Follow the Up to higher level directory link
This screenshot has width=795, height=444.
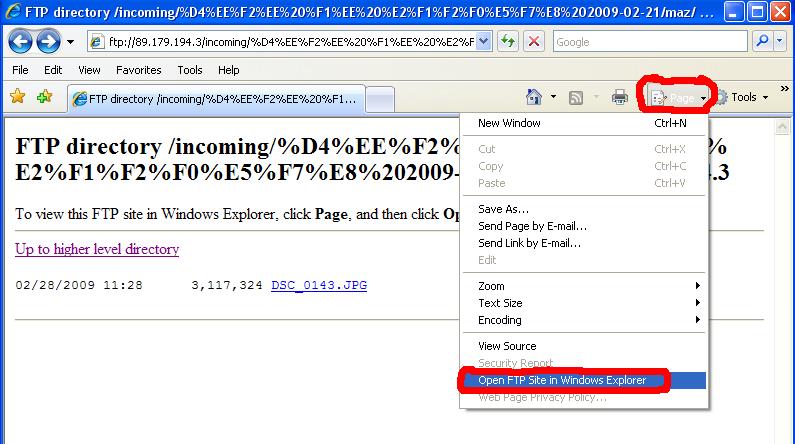click(x=97, y=249)
